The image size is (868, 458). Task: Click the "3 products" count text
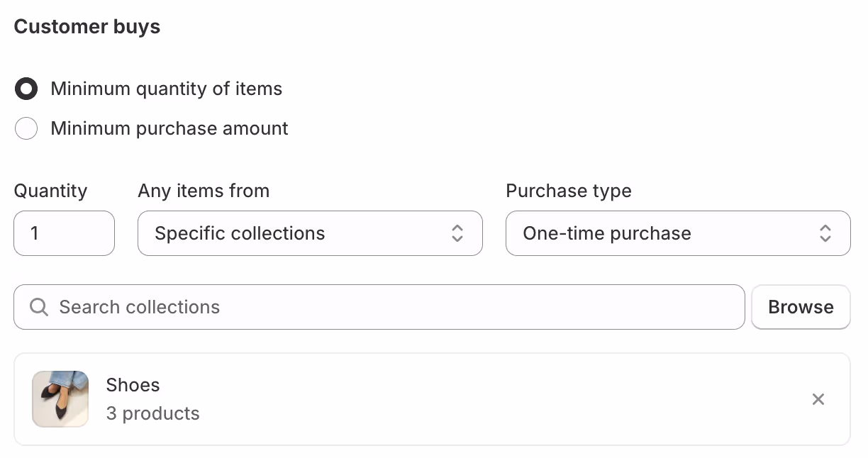152,413
